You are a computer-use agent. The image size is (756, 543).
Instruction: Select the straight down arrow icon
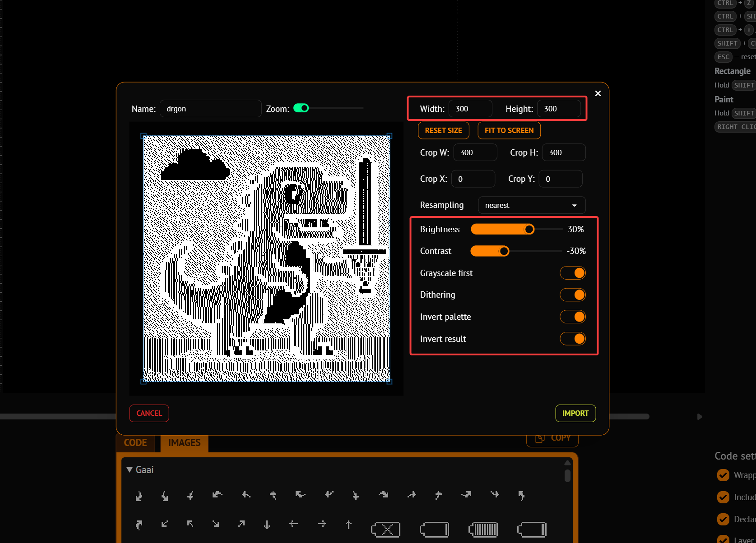pyautogui.click(x=267, y=524)
